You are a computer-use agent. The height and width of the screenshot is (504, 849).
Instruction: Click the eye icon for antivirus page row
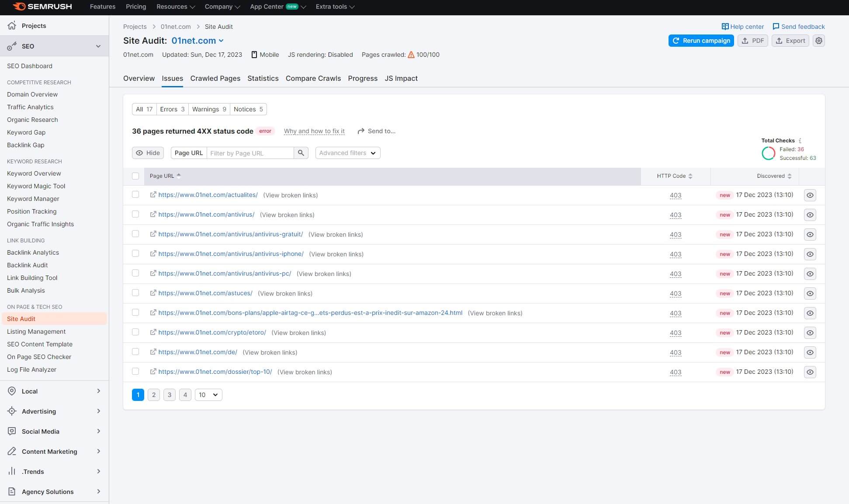(x=810, y=214)
